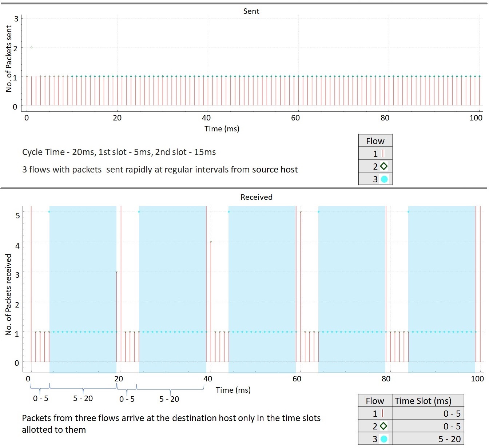Screen dimensions: 489x448
Task: Click the 'Packets from three flows arrive' caption
Action: (171, 424)
